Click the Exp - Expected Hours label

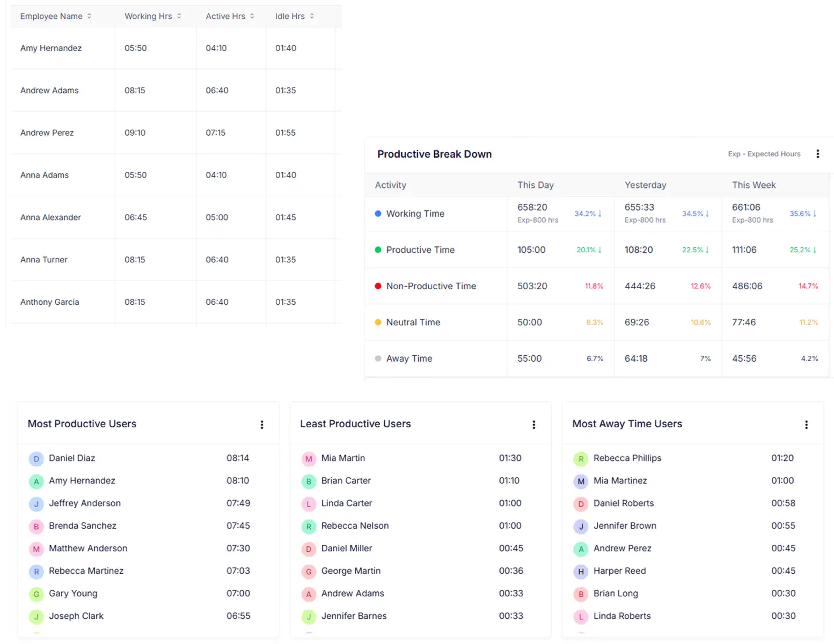click(764, 154)
